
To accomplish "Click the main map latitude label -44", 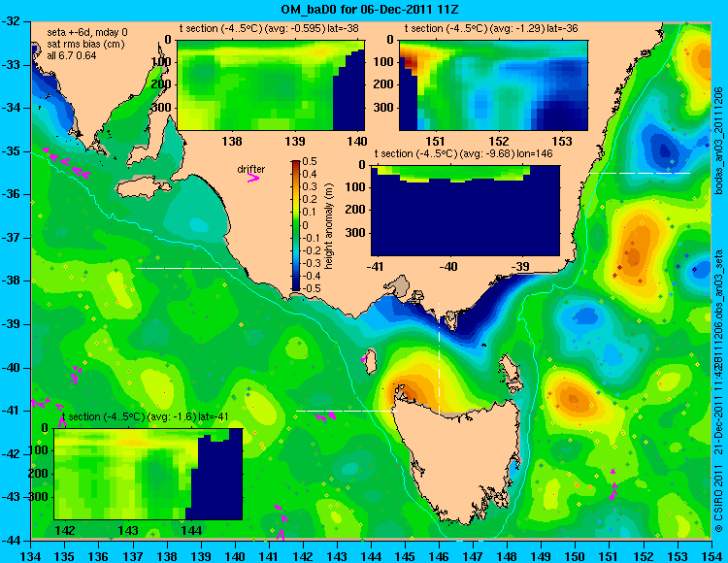I will click(12, 541).
